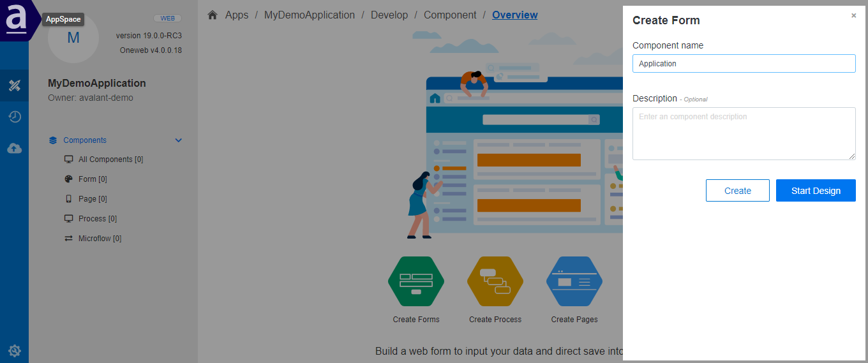The image size is (868, 363).
Task: Open the history clock sidebar icon
Action: point(14,117)
